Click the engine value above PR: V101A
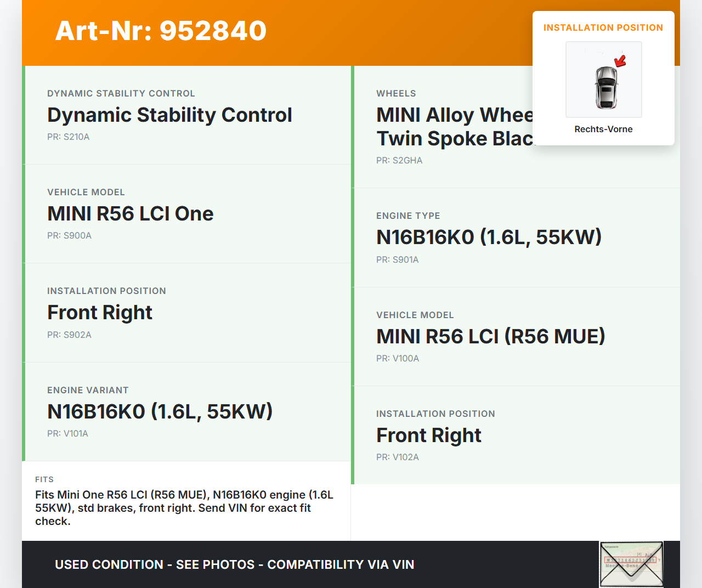The height and width of the screenshot is (588, 702). pos(160,412)
